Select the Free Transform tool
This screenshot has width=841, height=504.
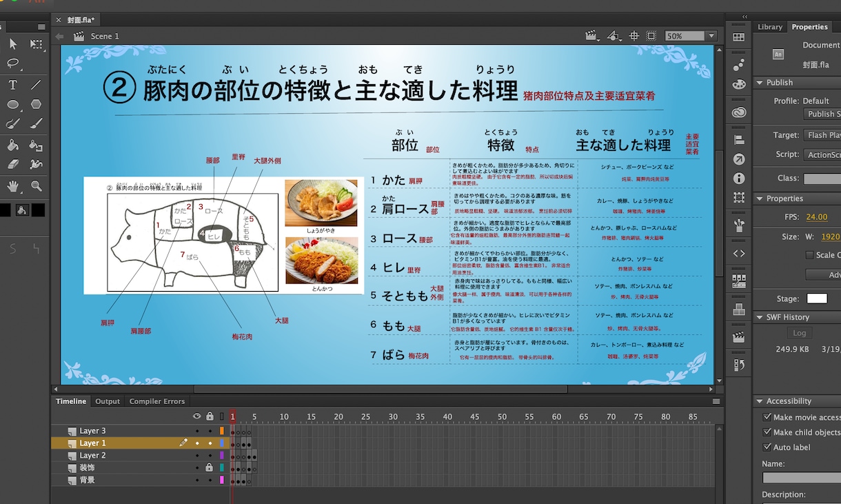(x=37, y=44)
